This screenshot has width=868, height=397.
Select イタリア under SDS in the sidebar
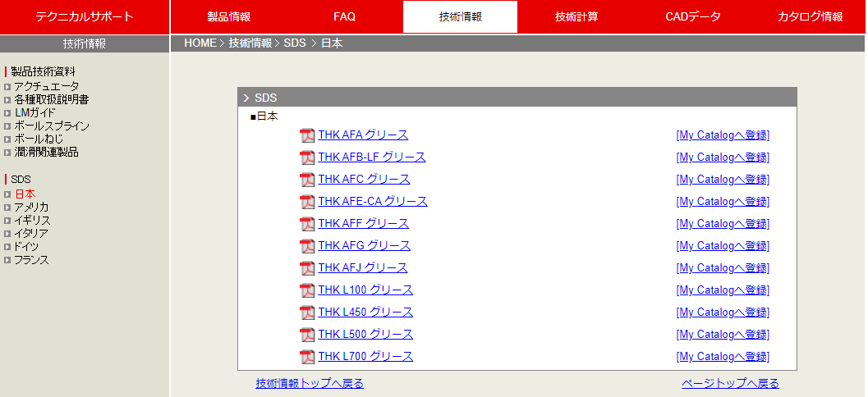coord(31,234)
